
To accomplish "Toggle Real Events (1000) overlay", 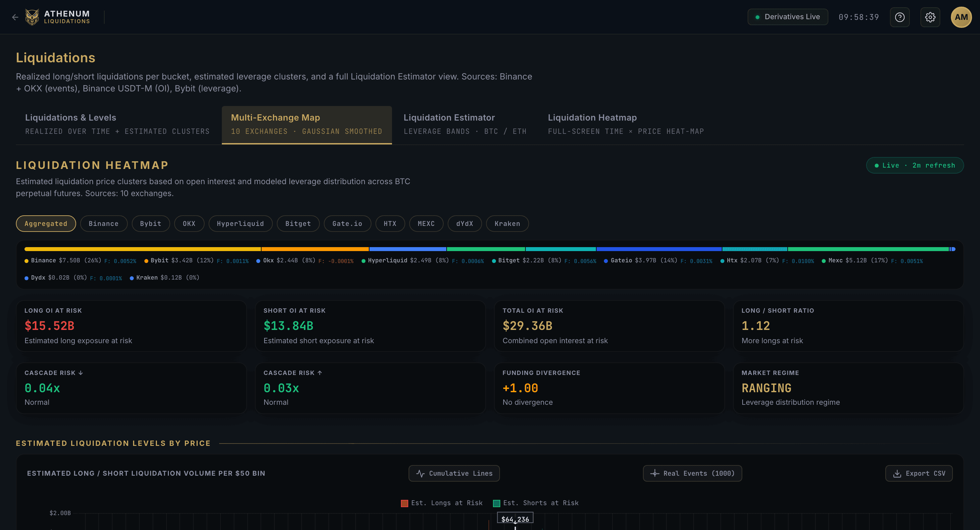I will [x=692, y=473].
